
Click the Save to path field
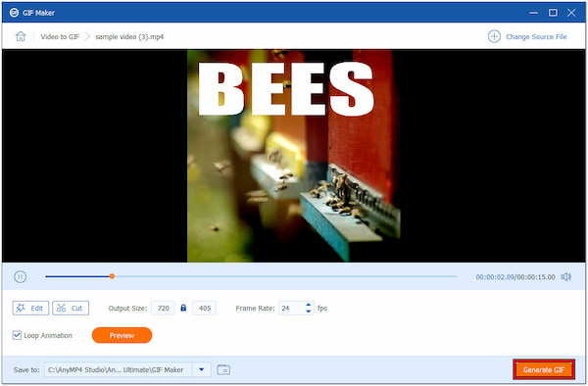[x=119, y=369]
